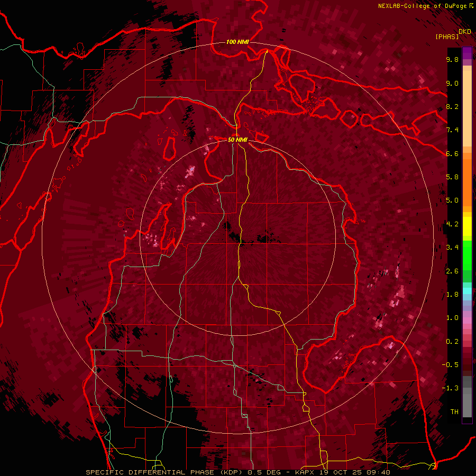Click the 2.6 value on the color scale

coord(452,271)
